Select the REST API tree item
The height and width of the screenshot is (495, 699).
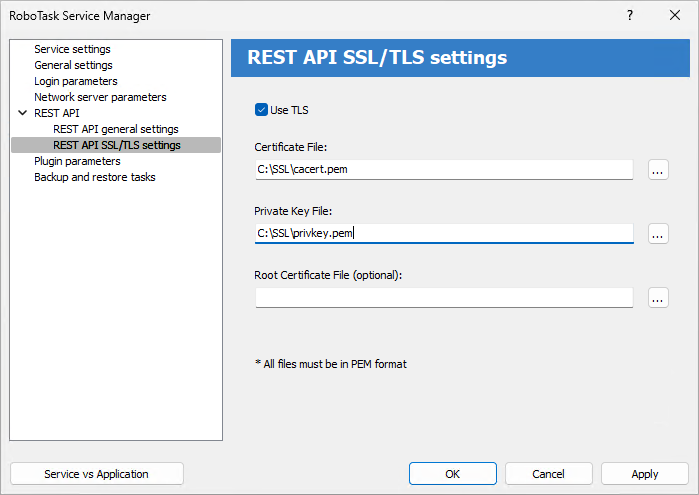click(57, 113)
